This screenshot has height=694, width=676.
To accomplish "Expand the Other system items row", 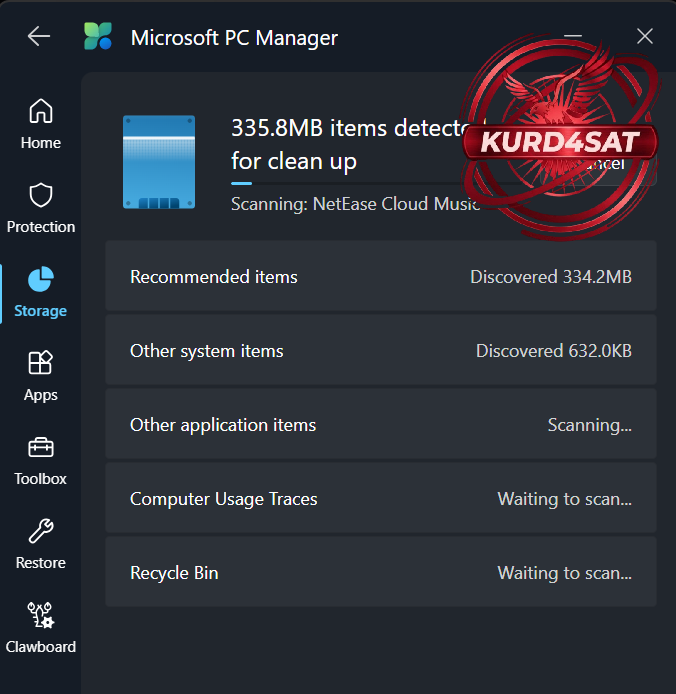I will point(380,351).
